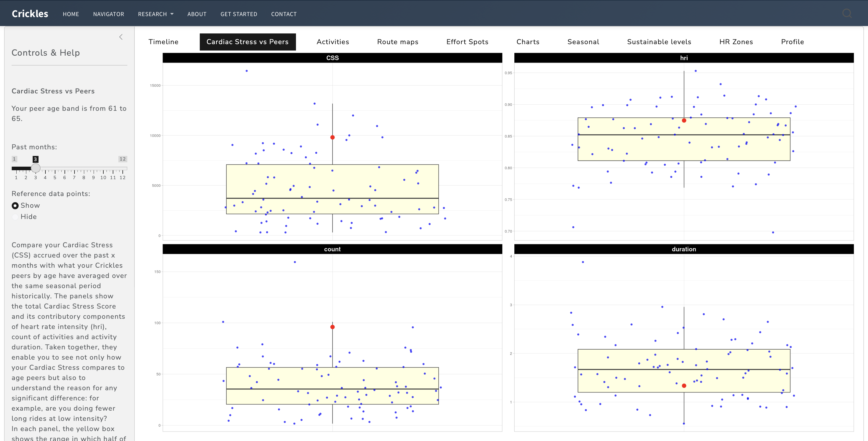Click the Past months slider handle
This screenshot has width=868, height=441.
click(x=36, y=168)
